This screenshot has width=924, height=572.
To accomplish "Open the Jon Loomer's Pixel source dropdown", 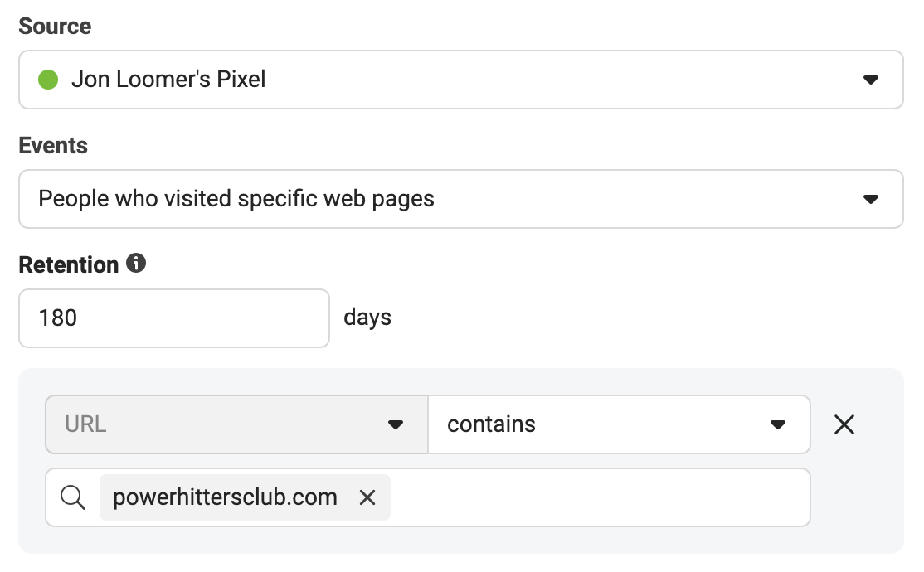I will [461, 80].
